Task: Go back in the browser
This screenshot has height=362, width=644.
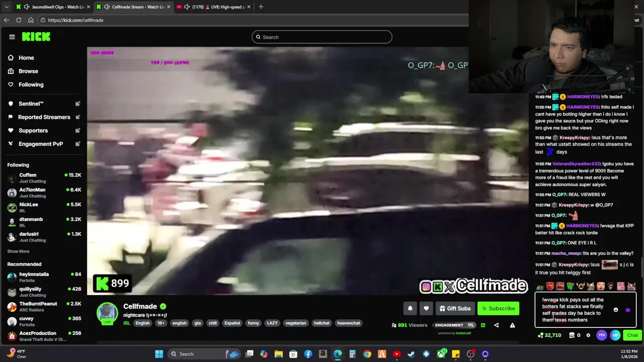Action: pyautogui.click(x=7, y=20)
